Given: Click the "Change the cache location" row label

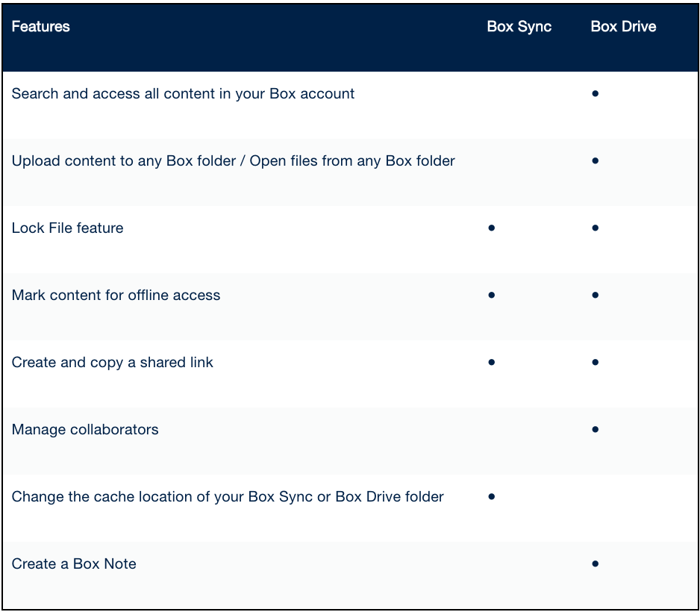Looking at the screenshot, I should [228, 497].
